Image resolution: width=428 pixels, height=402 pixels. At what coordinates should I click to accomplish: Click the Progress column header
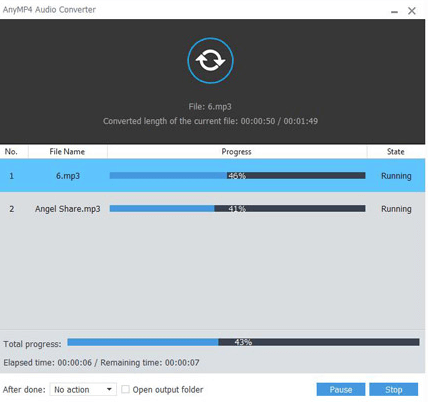click(x=236, y=152)
